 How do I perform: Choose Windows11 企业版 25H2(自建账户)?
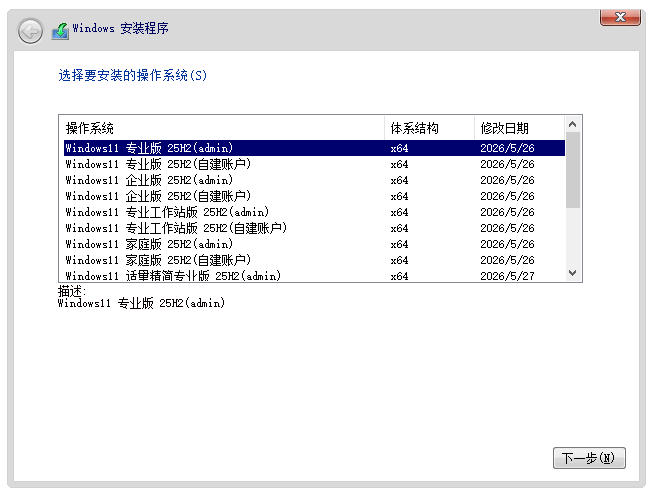coord(314,196)
